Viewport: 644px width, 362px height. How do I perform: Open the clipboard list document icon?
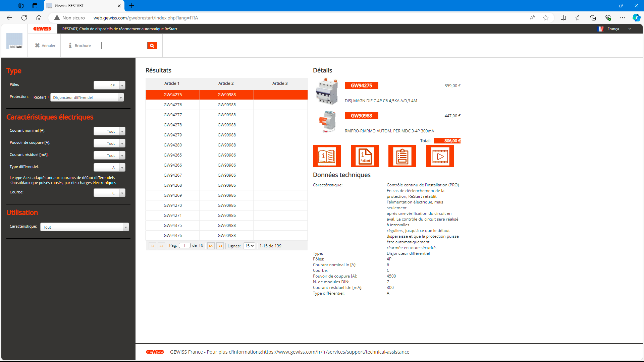[x=402, y=156]
